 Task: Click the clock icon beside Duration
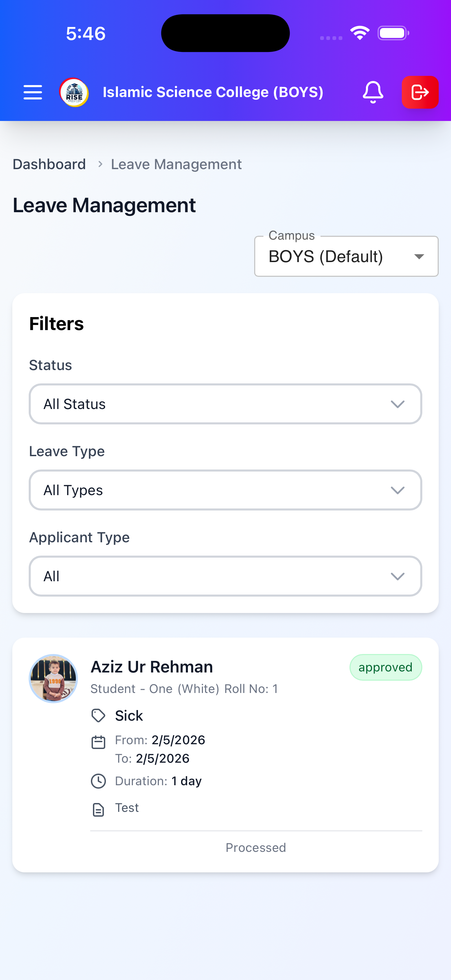pyautogui.click(x=98, y=781)
